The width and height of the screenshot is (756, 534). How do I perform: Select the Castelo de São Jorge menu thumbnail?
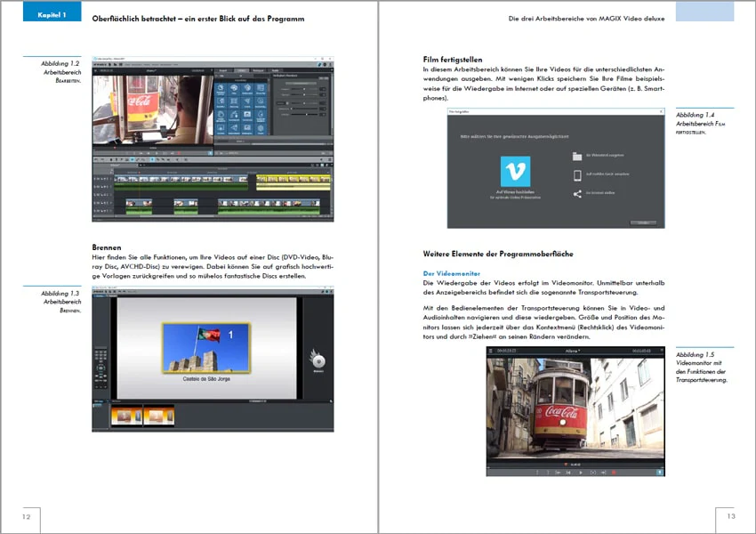pos(205,348)
